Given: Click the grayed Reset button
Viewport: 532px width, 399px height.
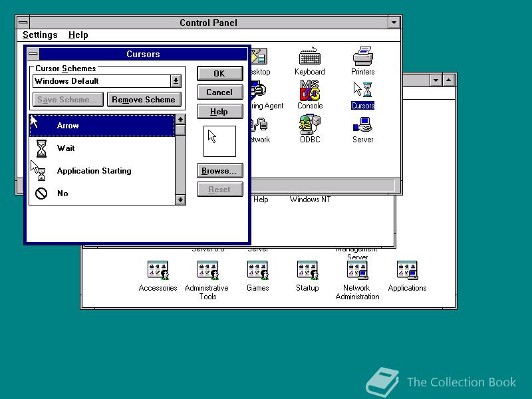Looking at the screenshot, I should pos(219,190).
